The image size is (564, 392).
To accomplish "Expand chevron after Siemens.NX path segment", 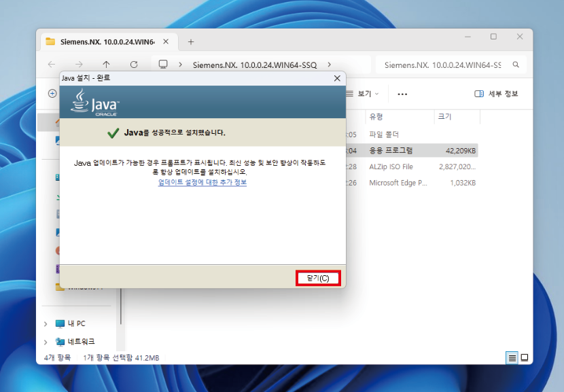I will [329, 65].
